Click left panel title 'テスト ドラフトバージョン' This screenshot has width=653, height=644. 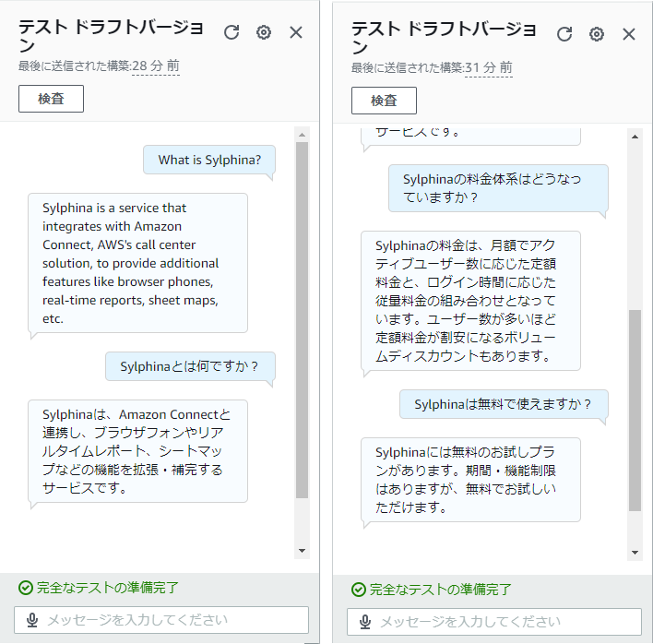tap(112, 36)
